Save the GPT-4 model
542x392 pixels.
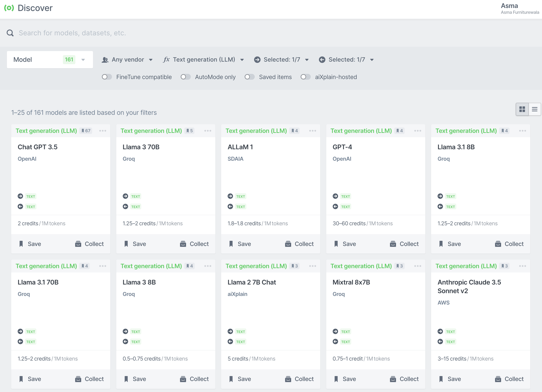(x=345, y=244)
